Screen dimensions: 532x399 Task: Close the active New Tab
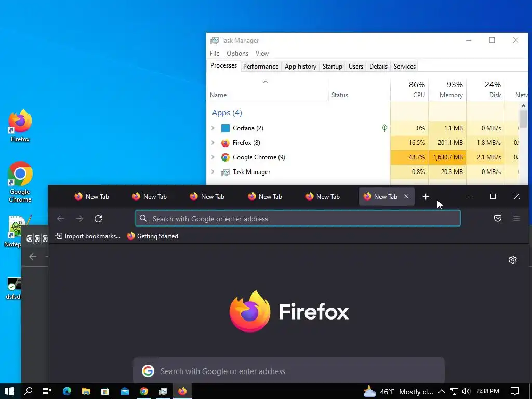(406, 196)
